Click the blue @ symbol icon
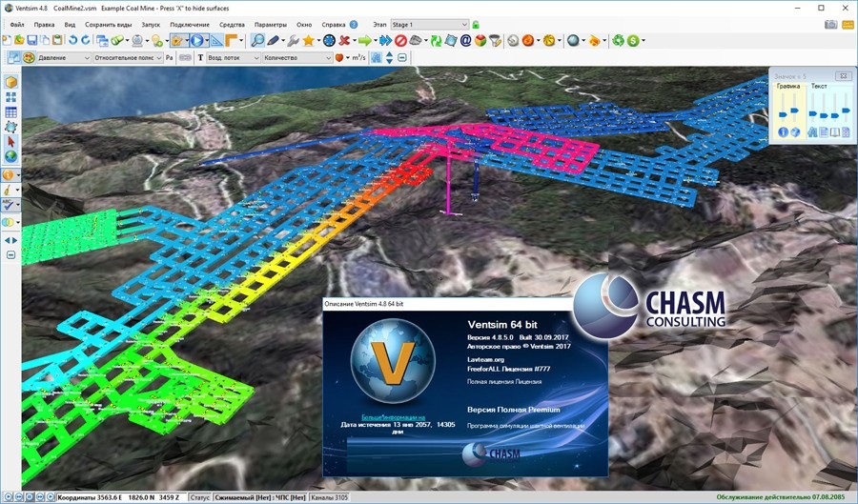 pyautogui.click(x=465, y=40)
